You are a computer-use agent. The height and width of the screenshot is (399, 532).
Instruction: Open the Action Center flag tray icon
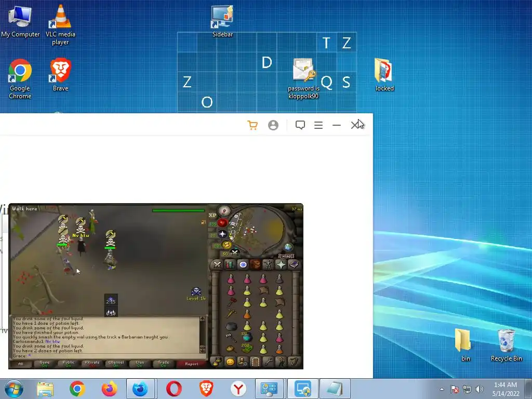(455, 389)
